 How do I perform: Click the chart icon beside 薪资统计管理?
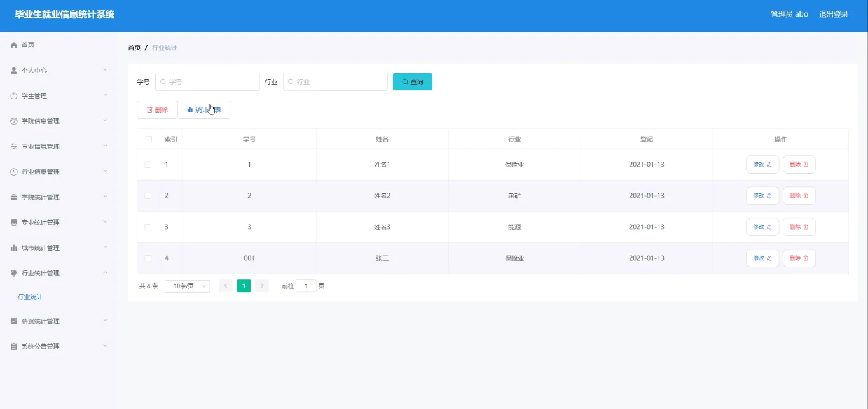14,321
